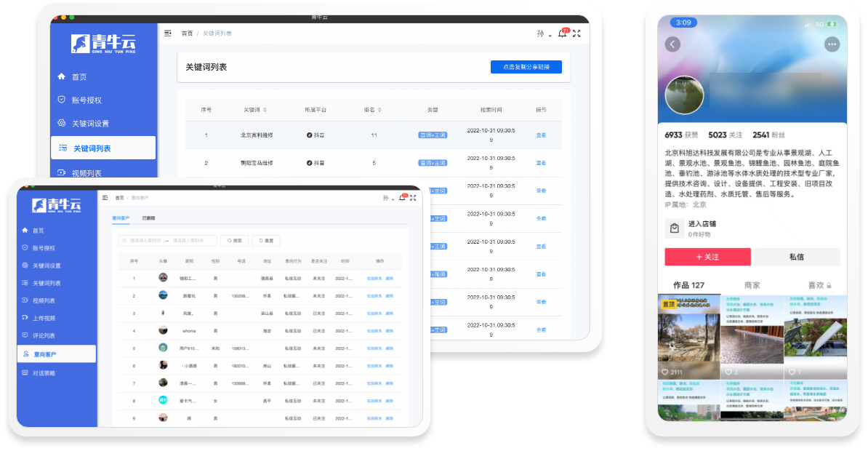This screenshot has height=451, width=868.
Task: Open notifications bell in the 关键词列表 window
Action: click(x=562, y=33)
